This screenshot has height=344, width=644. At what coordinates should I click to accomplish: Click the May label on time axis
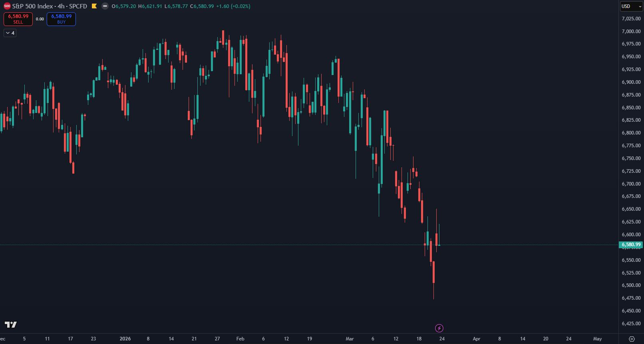[597, 339]
